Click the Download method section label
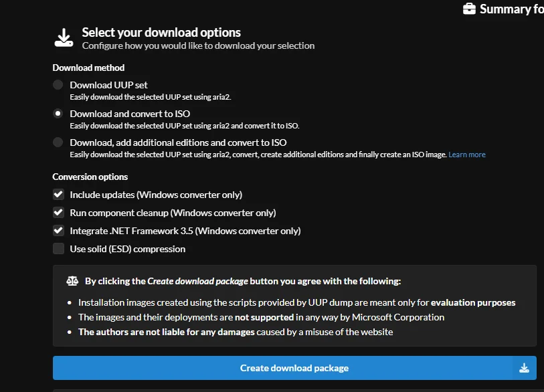This screenshot has width=544, height=392. pos(88,68)
